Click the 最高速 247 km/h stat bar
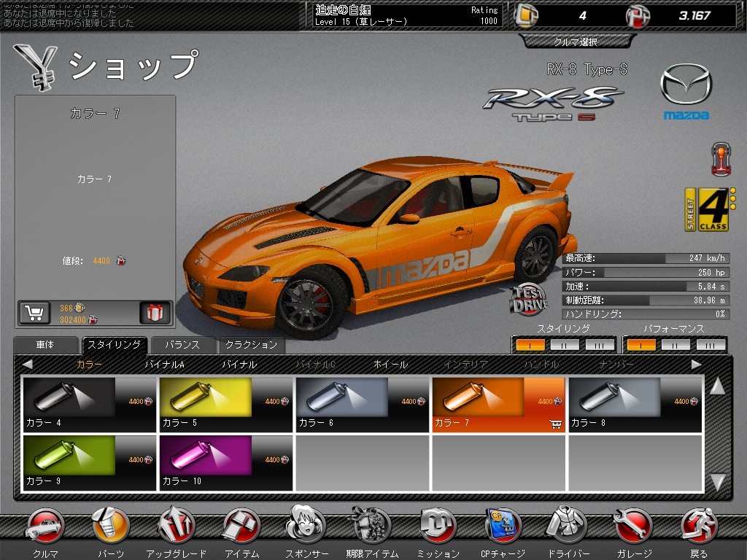The height and width of the screenshot is (560, 747). coord(646,258)
